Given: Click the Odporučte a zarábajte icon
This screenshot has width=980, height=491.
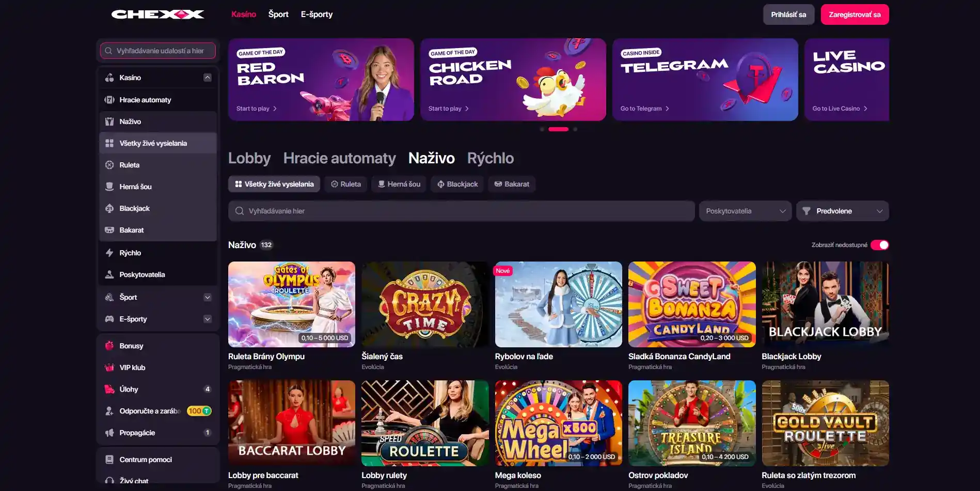Looking at the screenshot, I should point(109,411).
